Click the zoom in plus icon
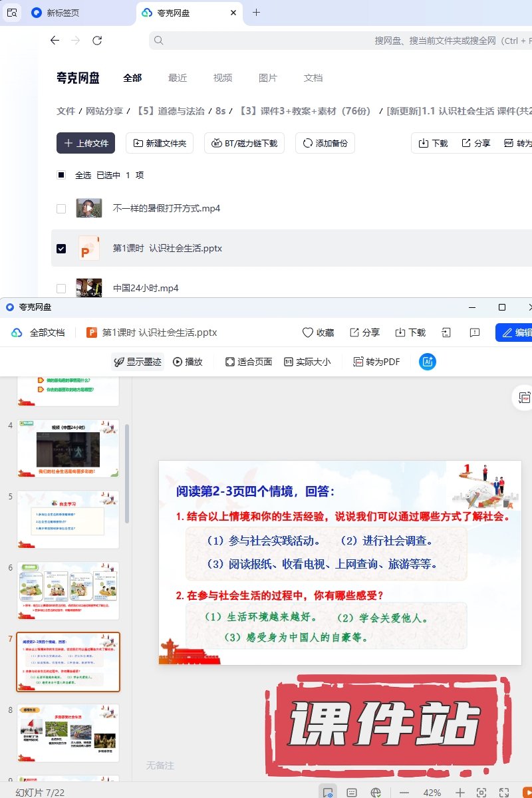The width and height of the screenshot is (532, 798). point(460,793)
